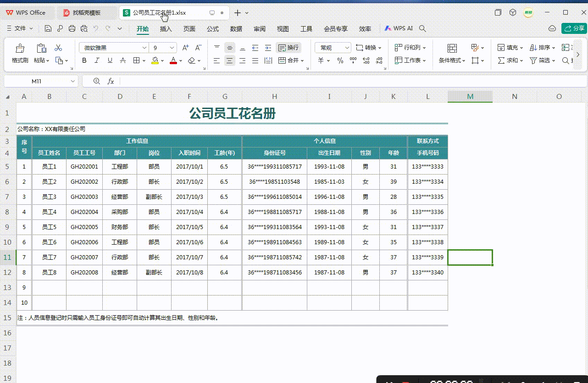This screenshot has width=588, height=383.
Task: Toggle center horizontal alignment
Action: pos(230,60)
